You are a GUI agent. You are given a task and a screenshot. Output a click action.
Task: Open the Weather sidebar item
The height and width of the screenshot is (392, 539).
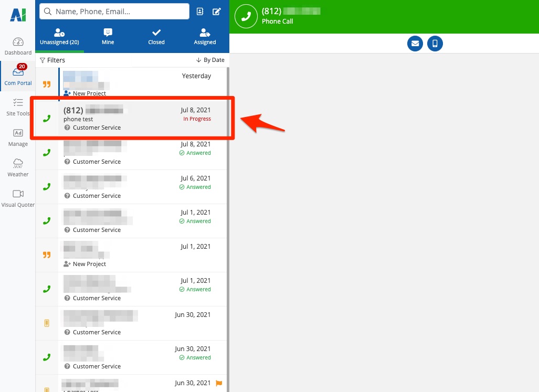(x=18, y=163)
